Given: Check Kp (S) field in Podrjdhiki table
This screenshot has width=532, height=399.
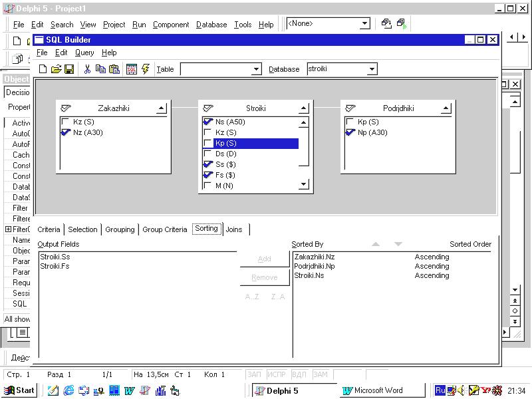Looking at the screenshot, I should coord(350,122).
